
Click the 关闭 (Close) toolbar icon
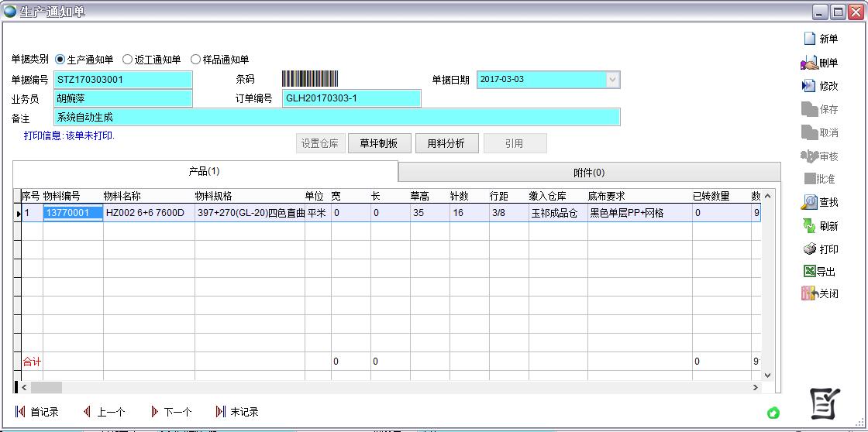pos(810,293)
